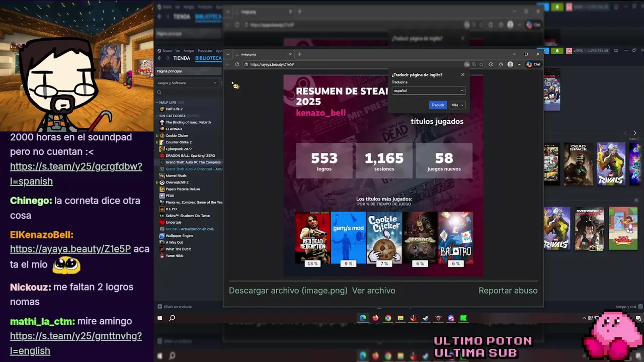Open Kick app from taskbar
644x362 pixels.
463,318
